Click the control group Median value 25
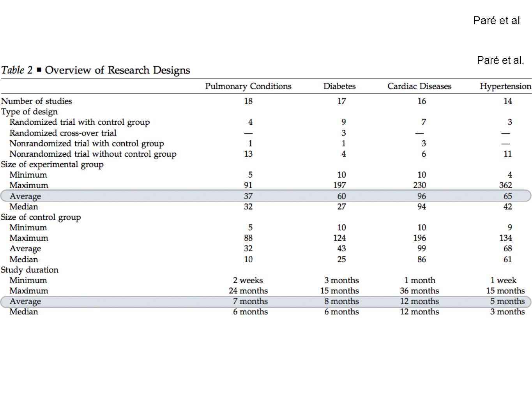 [341, 259]
